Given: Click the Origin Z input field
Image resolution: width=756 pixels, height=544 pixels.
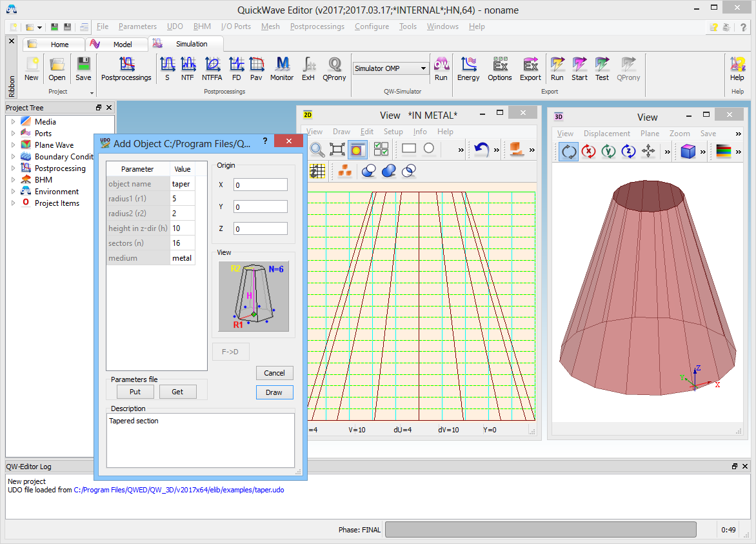Looking at the screenshot, I should click(x=261, y=228).
